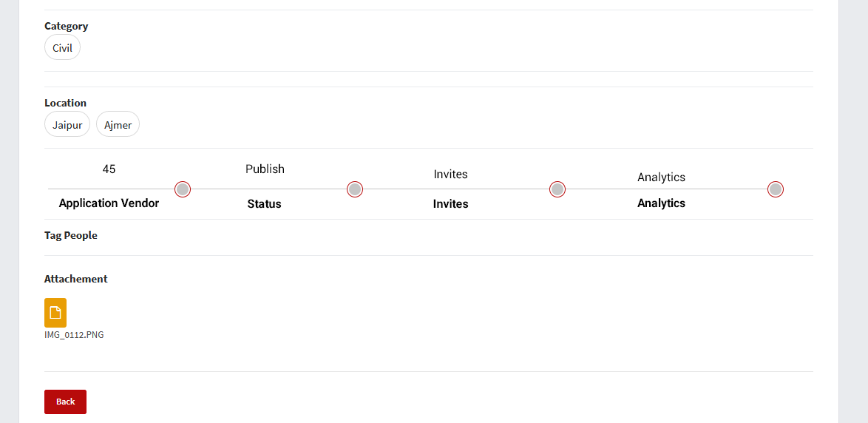This screenshot has width=868, height=423.
Task: Select the Civil category chip
Action: click(62, 48)
